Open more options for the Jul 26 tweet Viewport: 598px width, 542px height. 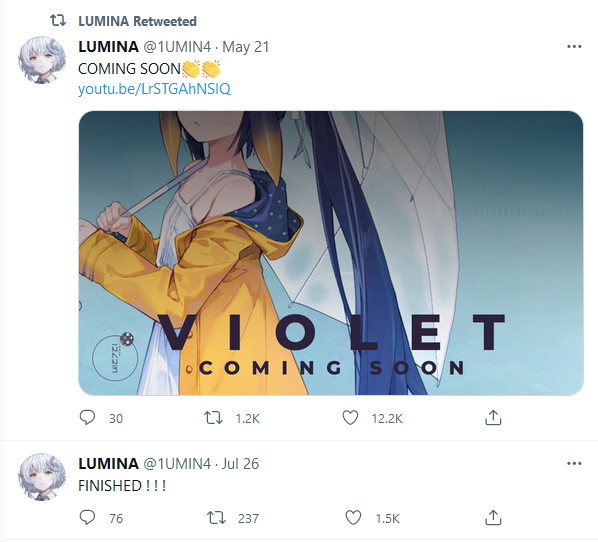574,463
